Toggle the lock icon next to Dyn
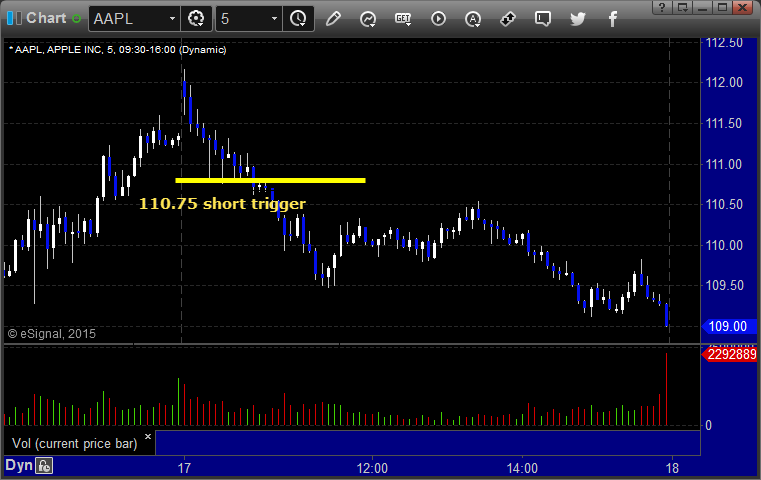Viewport: 761px width, 480px height. [44, 466]
